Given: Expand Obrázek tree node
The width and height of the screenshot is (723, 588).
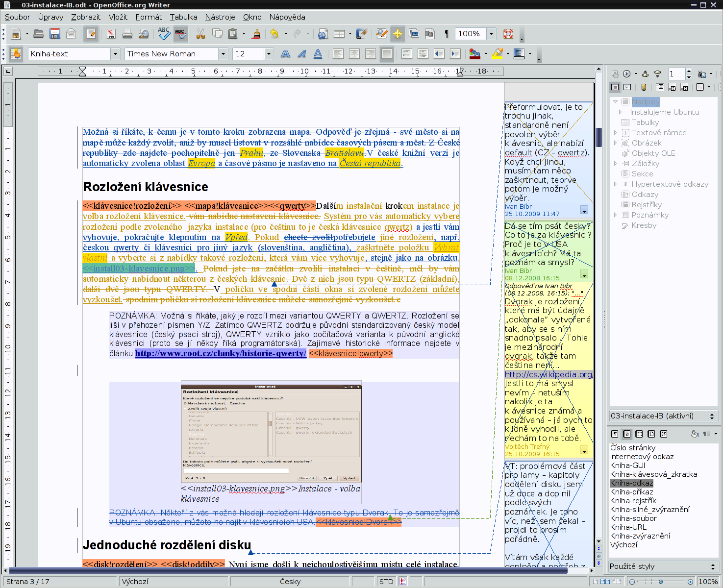Looking at the screenshot, I should [615, 143].
